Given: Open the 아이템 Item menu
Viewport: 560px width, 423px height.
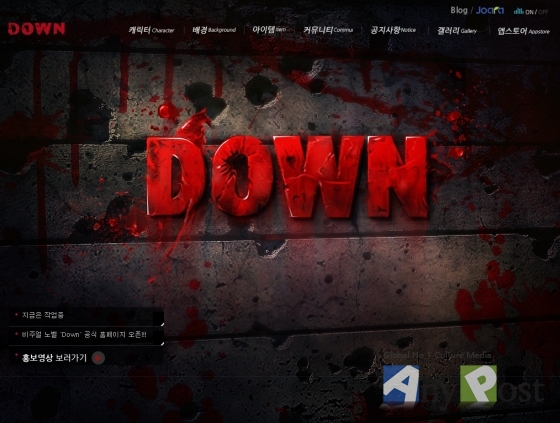Looking at the screenshot, I should pos(269,30).
